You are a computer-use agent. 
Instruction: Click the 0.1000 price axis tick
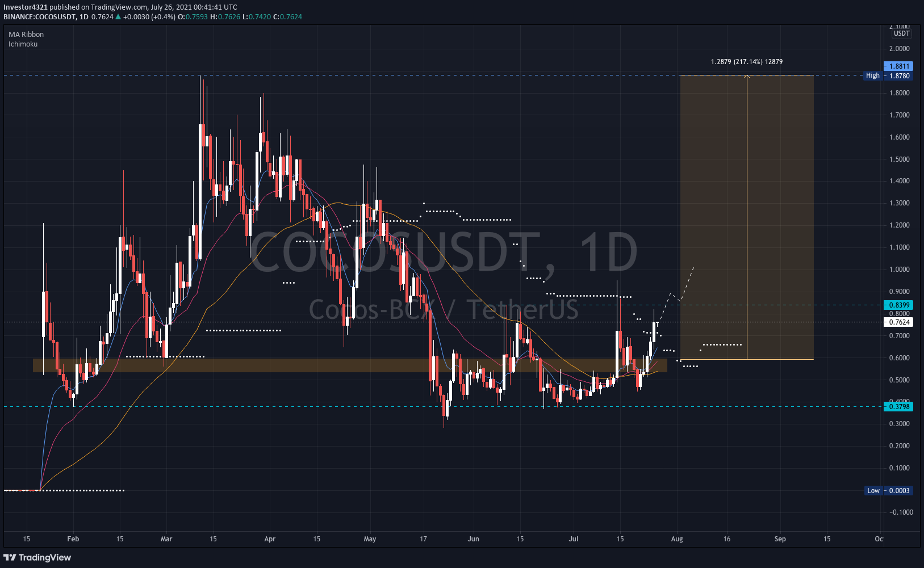900,468
